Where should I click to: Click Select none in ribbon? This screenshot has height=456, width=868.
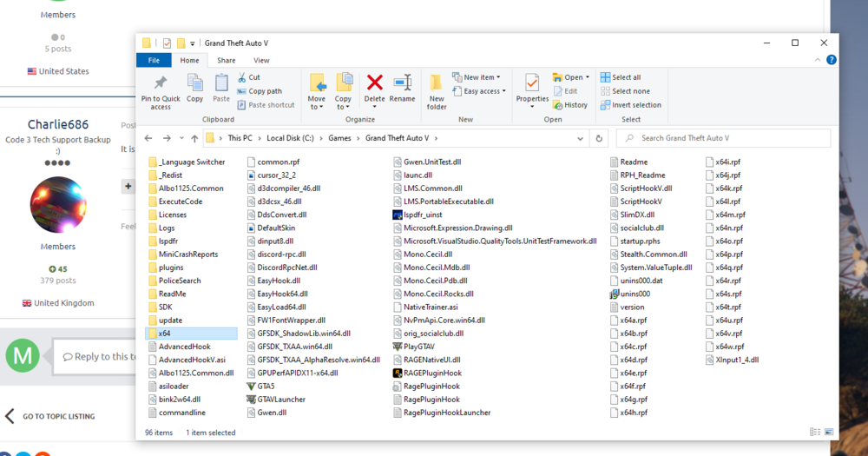pyautogui.click(x=625, y=91)
